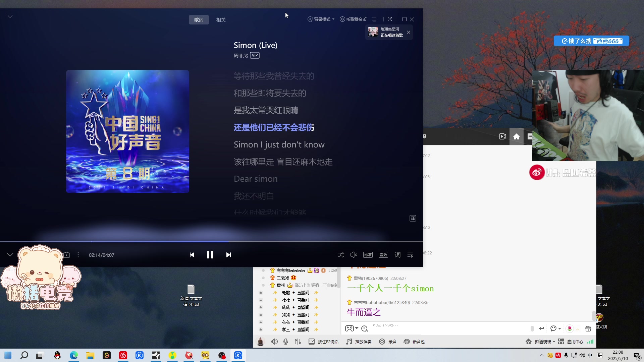Collapse the player with bottom-left chevron
The image size is (644, 362).
point(10,255)
